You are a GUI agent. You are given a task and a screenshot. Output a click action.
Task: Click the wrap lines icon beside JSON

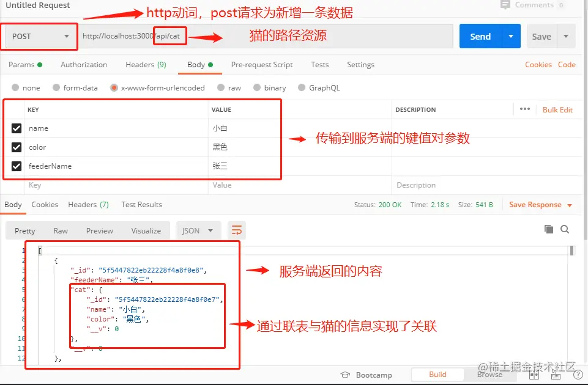(x=237, y=230)
